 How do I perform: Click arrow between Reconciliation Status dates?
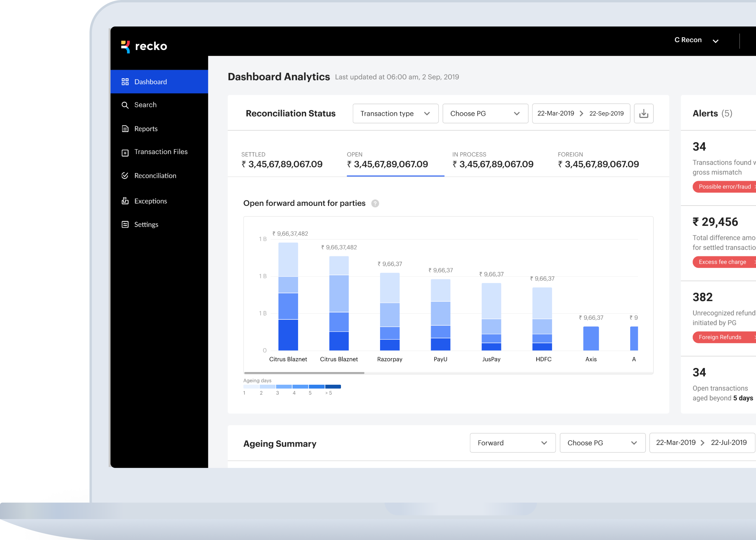point(581,114)
